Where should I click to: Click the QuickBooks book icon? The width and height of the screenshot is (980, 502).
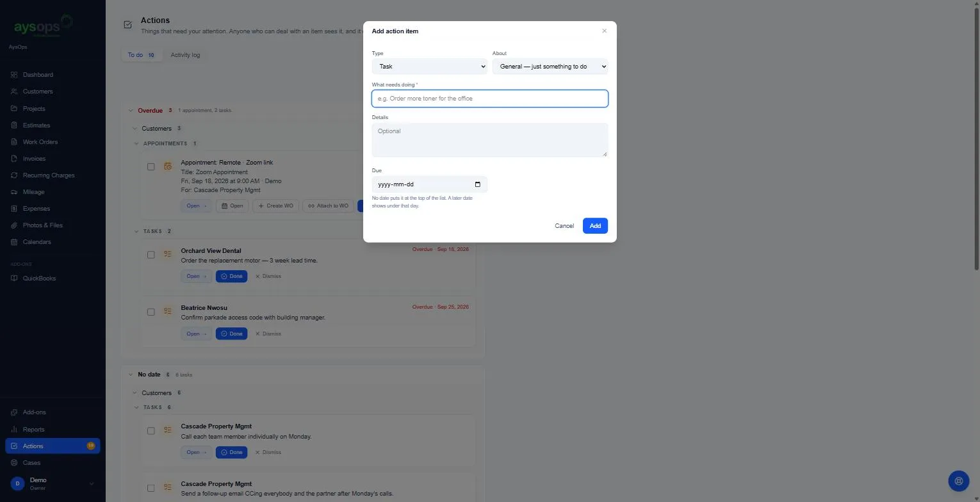[x=14, y=279]
